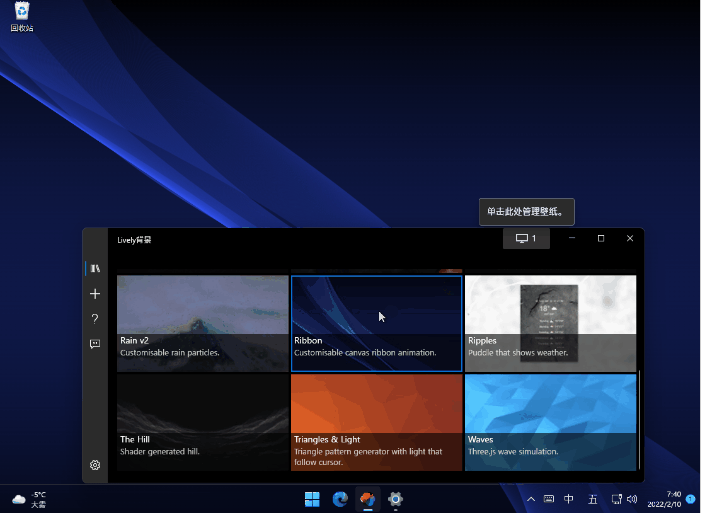The width and height of the screenshot is (701, 513).
Task: Open the help question mark icon
Action: [95, 319]
